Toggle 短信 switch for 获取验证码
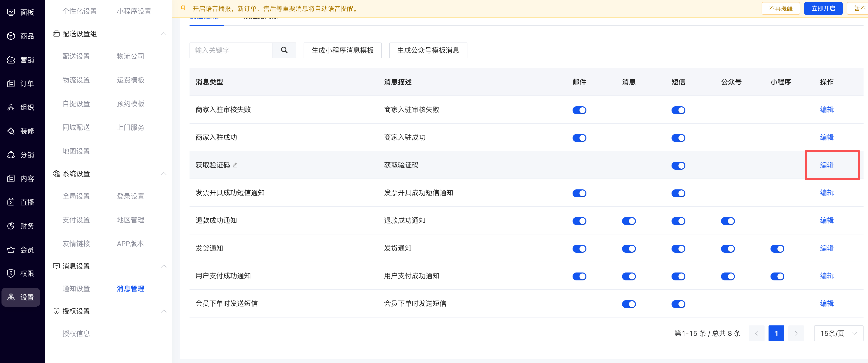Image resolution: width=868 pixels, height=363 pixels. pos(678,166)
